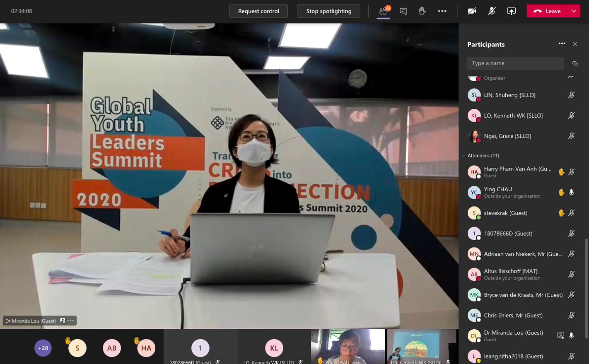Type in the 'Type a name' search field
This screenshot has width=589, height=364.
(x=515, y=63)
